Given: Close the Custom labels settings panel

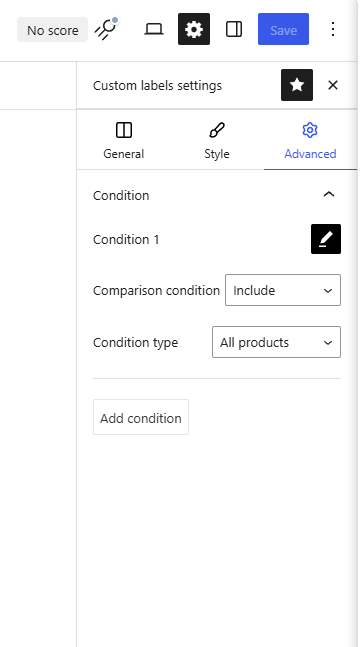Looking at the screenshot, I should pos(333,85).
